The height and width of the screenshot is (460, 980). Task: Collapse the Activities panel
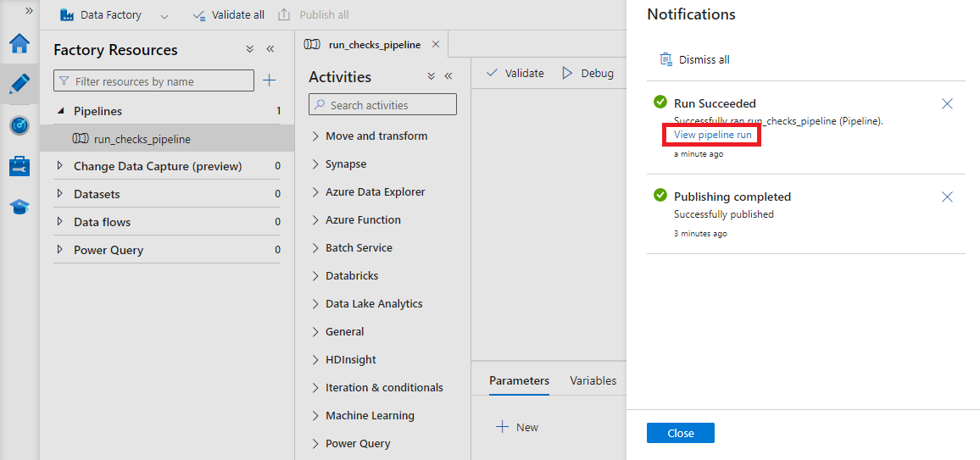448,76
